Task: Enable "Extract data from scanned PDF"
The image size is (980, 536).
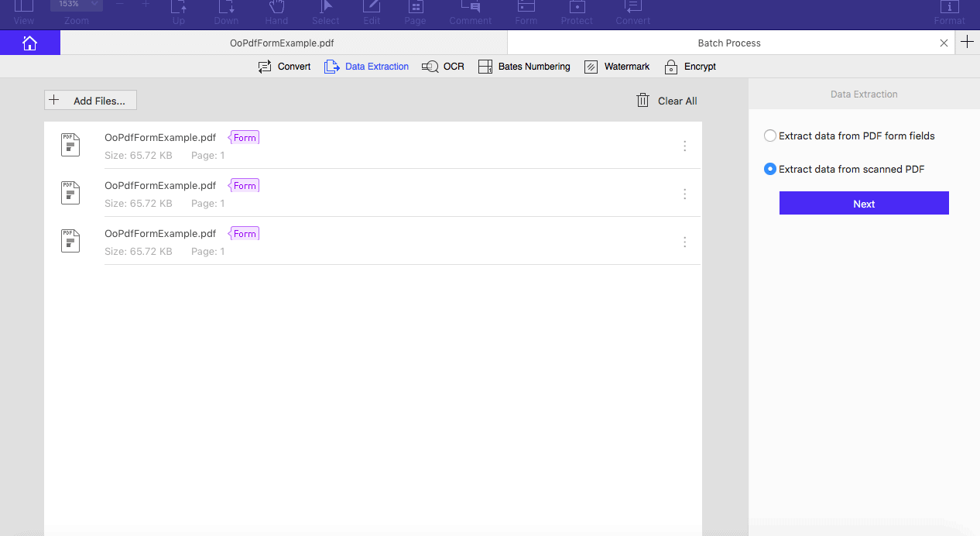Action: pos(769,169)
